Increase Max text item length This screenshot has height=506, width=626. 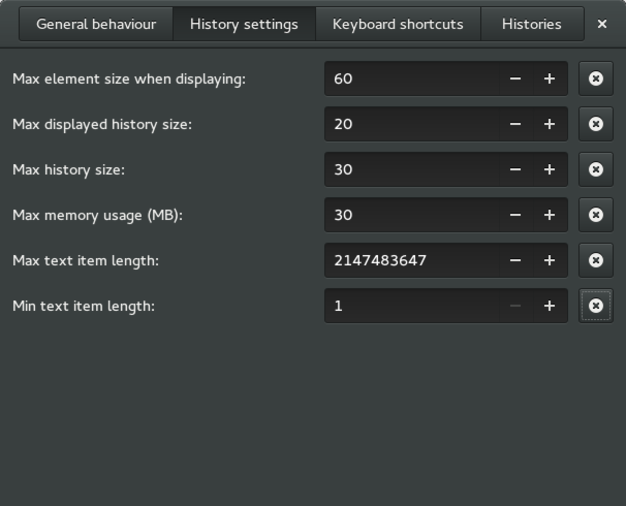pos(550,260)
